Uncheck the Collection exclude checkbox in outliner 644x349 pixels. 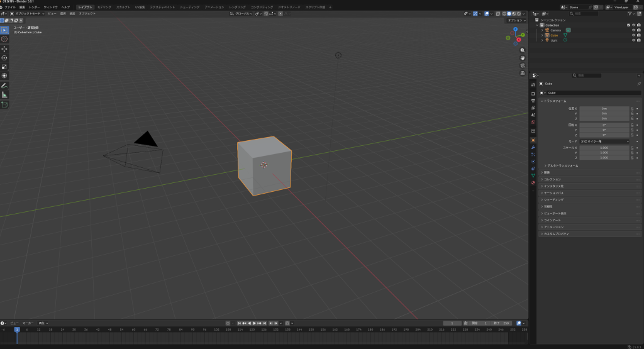pyautogui.click(x=628, y=25)
